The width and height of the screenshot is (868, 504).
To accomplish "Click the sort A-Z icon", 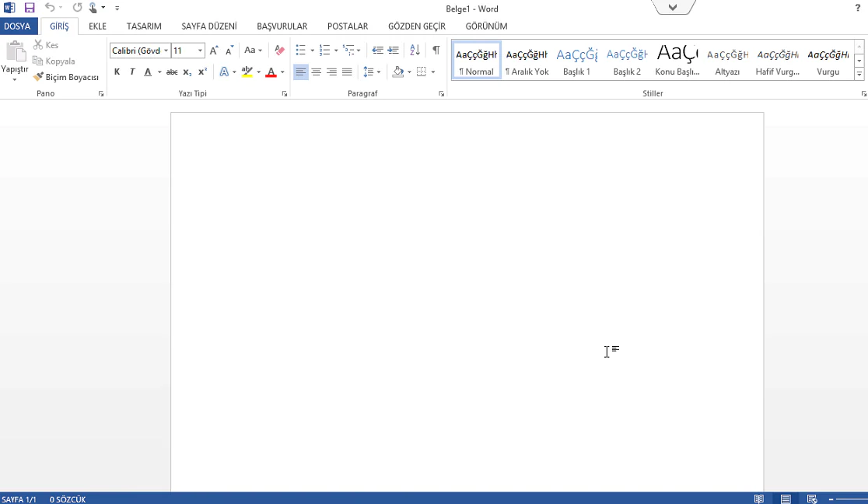I will (x=415, y=51).
